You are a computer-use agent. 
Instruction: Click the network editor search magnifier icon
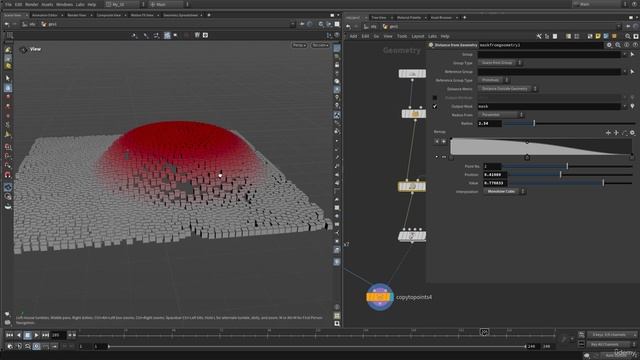tap(627, 36)
